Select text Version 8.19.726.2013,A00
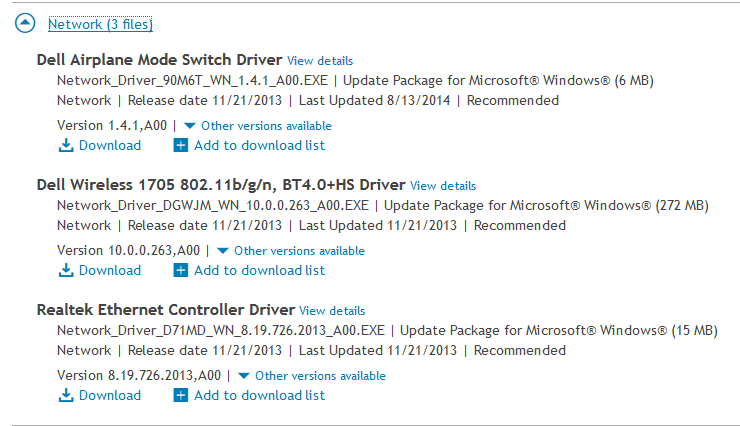This screenshot has width=740, height=426. click(139, 376)
